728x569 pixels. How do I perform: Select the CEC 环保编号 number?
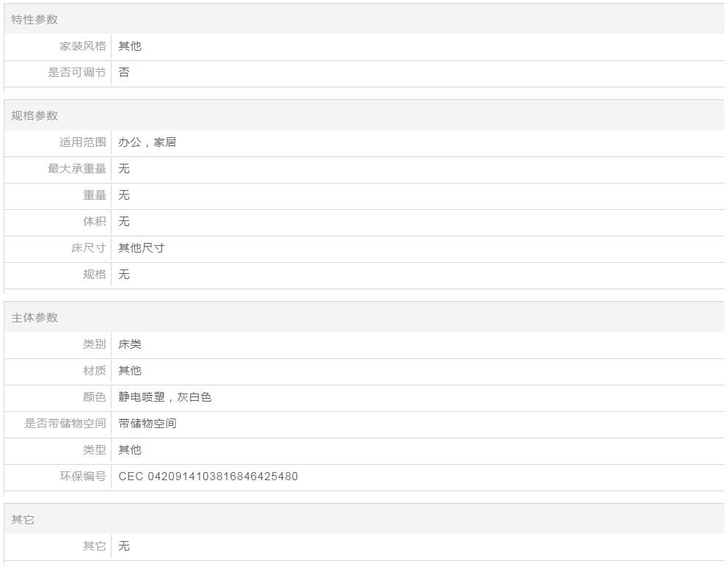click(208, 476)
